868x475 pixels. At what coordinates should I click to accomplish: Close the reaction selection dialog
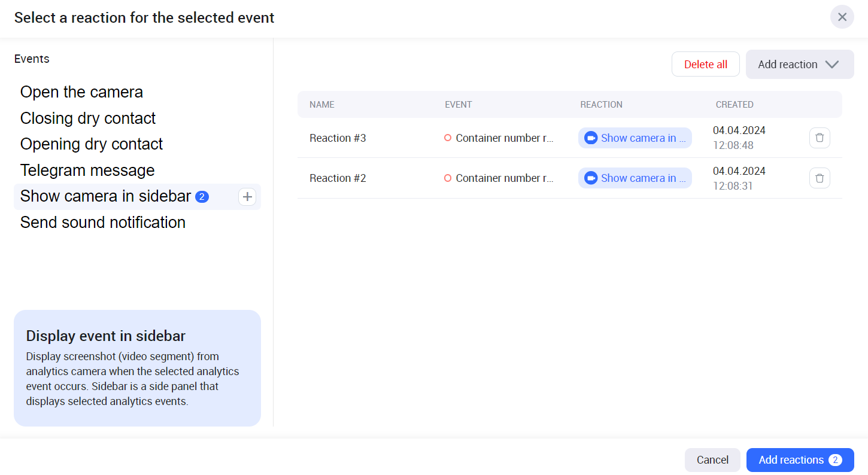click(x=842, y=17)
